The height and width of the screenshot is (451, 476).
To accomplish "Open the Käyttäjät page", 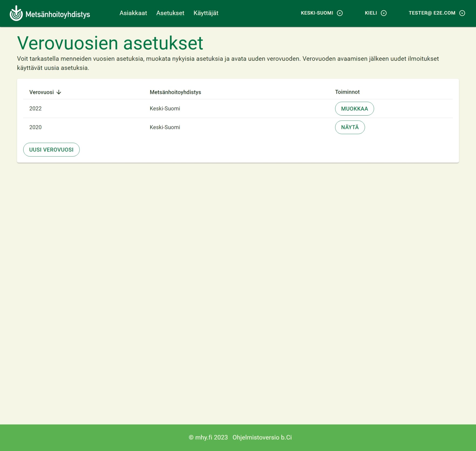I will (x=206, y=13).
